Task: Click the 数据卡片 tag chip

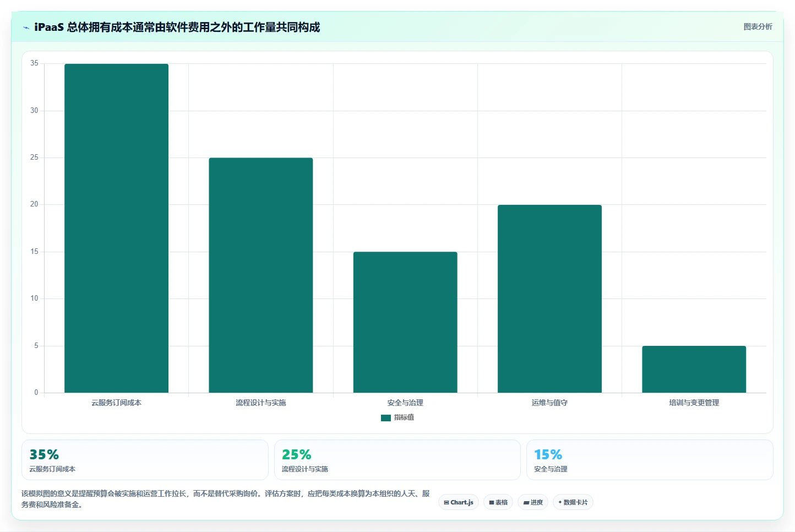Action: tap(573, 502)
